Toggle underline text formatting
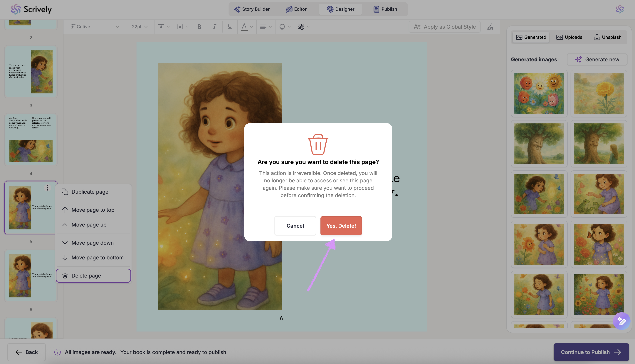This screenshot has height=364, width=635. point(229,27)
